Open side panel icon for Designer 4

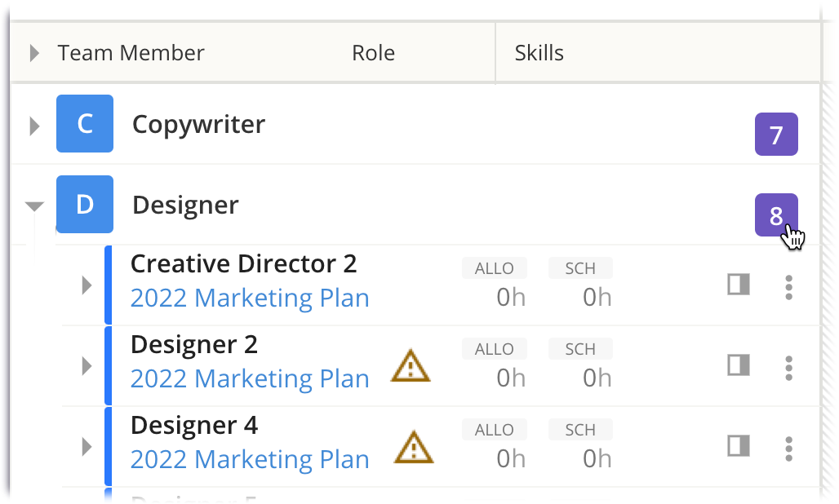739,446
